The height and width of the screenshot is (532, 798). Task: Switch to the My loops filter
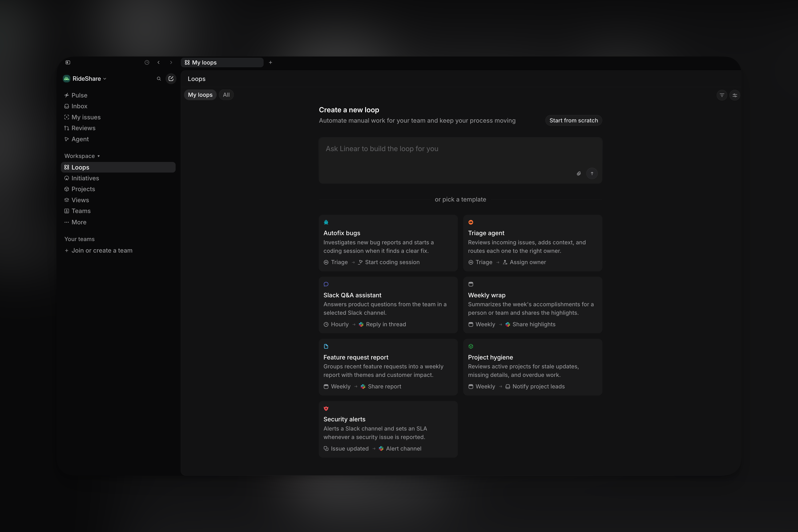[x=200, y=95]
